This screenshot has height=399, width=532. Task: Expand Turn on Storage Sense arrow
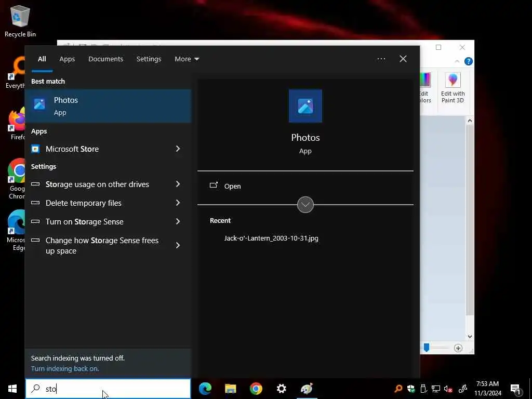coord(178,221)
